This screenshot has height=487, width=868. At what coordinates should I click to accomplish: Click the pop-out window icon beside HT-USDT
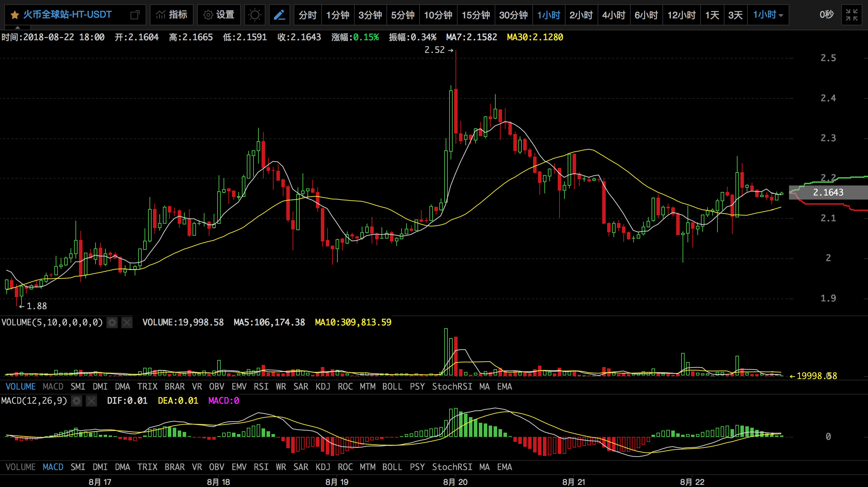[135, 15]
